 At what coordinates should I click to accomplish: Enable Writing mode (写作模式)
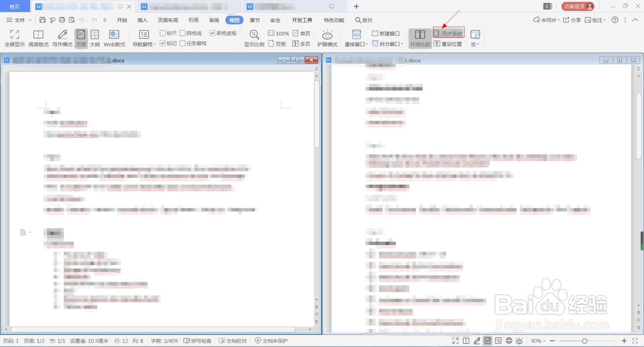pos(62,38)
